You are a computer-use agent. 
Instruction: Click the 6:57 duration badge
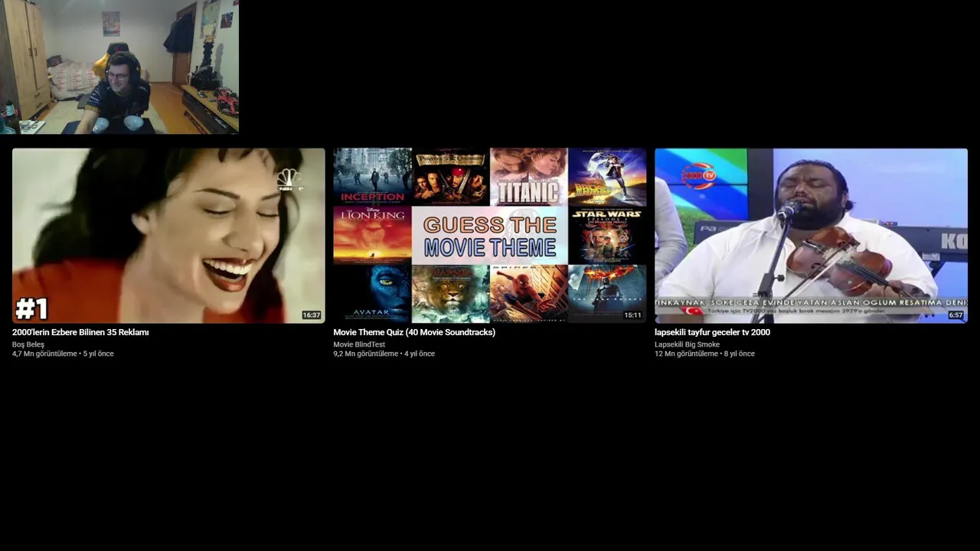(955, 315)
